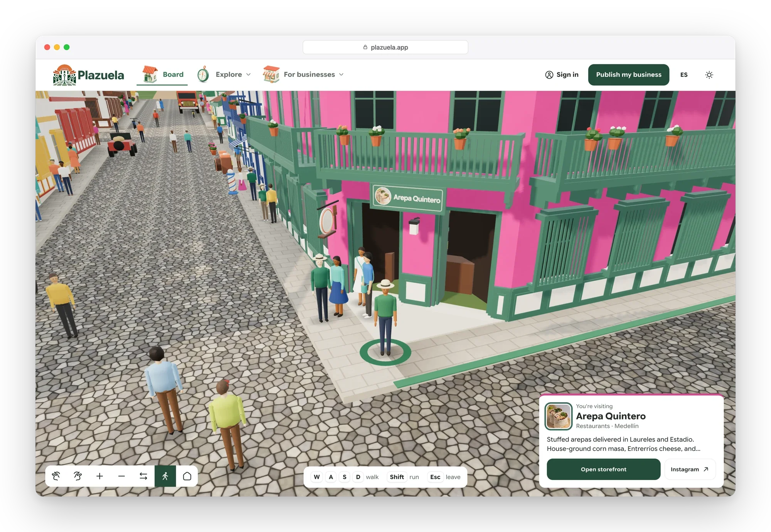Image resolution: width=771 pixels, height=532 pixels.
Task: Click the swap arrows icon
Action: [143, 476]
